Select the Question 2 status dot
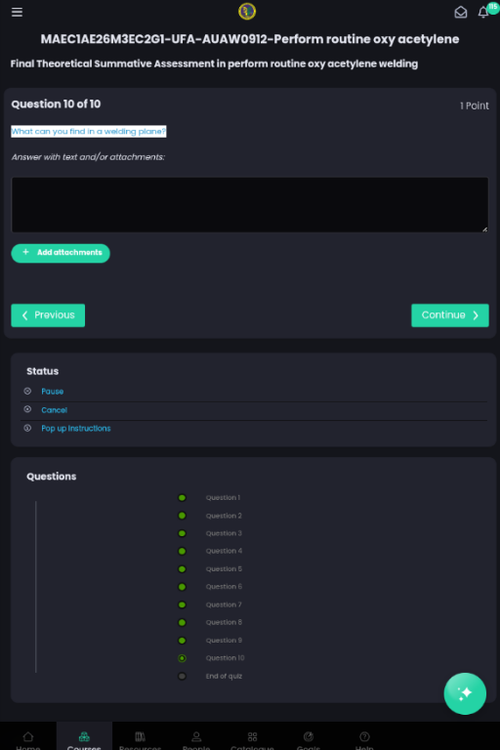Image resolution: width=500 pixels, height=750 pixels. [182, 516]
